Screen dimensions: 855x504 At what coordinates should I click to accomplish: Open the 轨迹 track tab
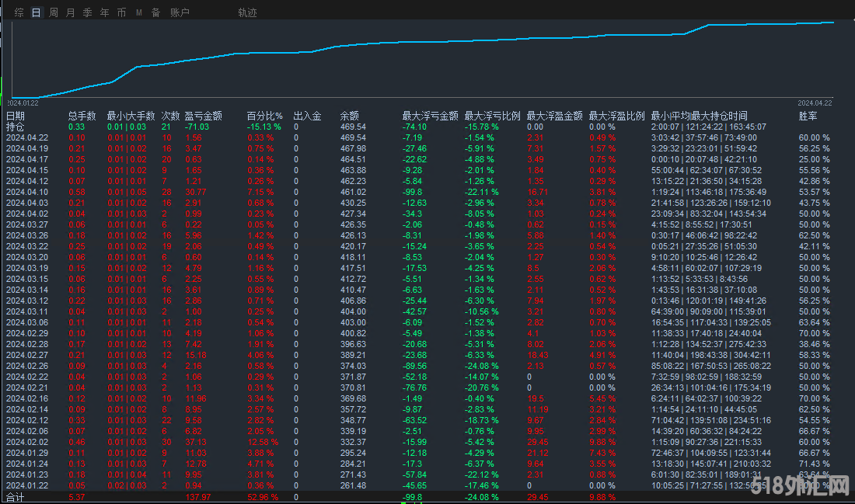click(247, 12)
